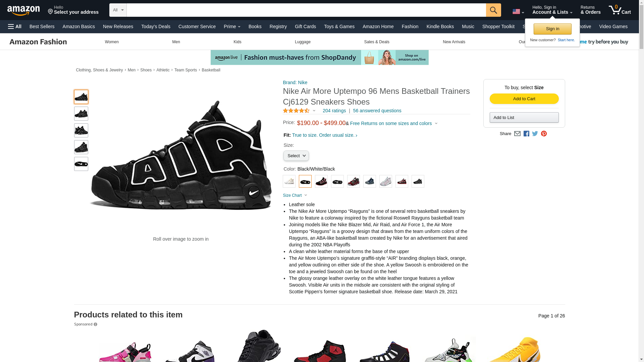644x362 pixels.
Task: Go to Amazon home logo
Action: click(23, 10)
